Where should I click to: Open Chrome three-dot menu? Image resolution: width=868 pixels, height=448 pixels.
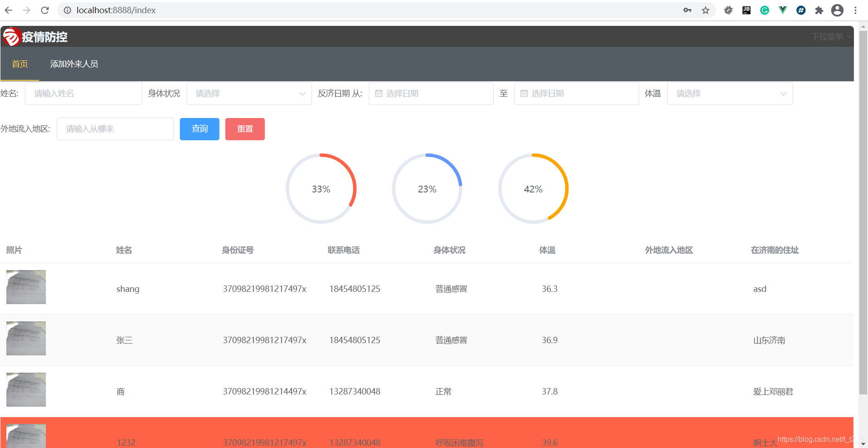point(855,10)
